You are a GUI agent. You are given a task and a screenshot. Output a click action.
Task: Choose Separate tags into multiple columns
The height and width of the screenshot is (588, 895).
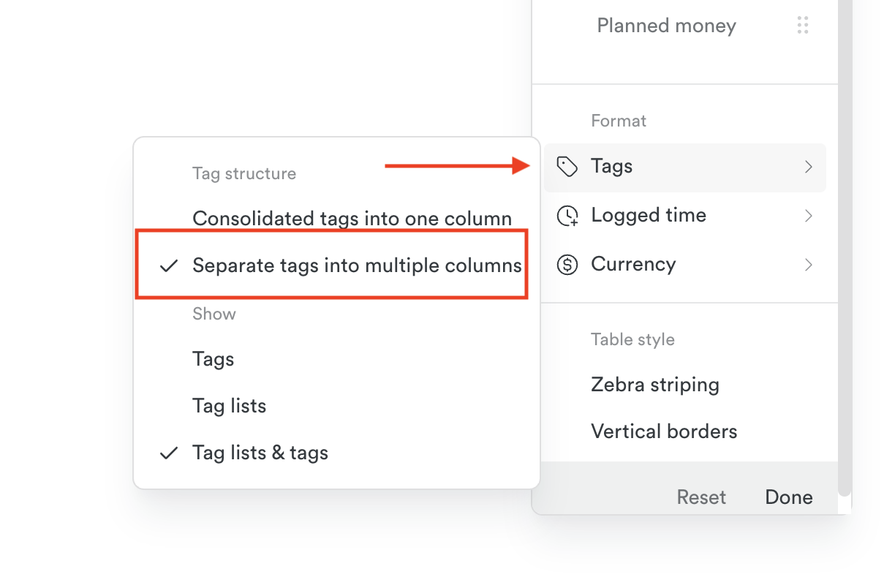(358, 265)
